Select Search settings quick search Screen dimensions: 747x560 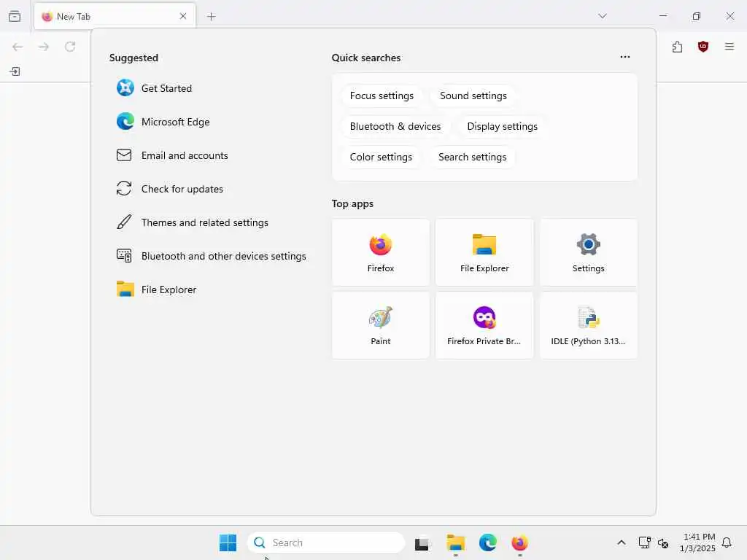point(472,157)
